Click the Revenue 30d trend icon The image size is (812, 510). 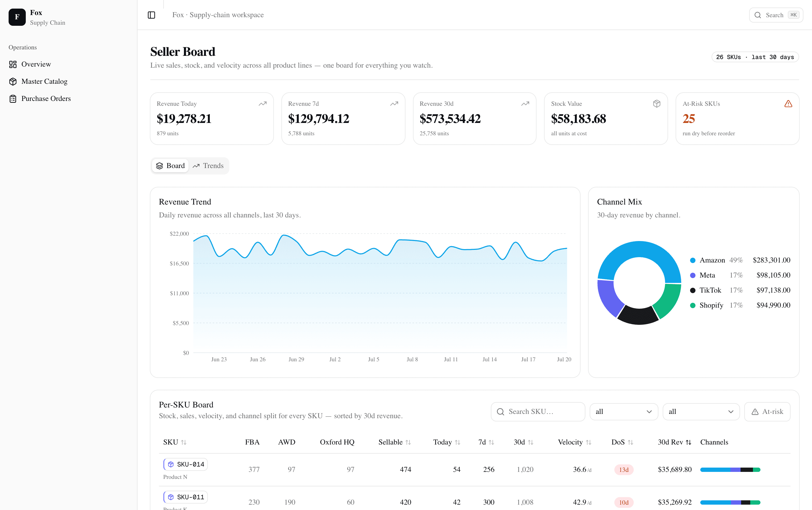tap(525, 104)
